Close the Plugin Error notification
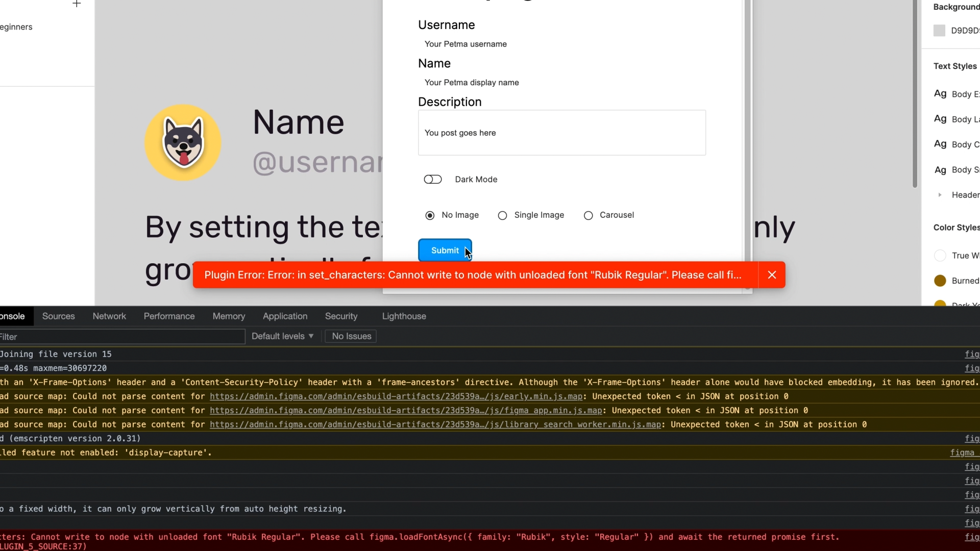 pyautogui.click(x=772, y=275)
